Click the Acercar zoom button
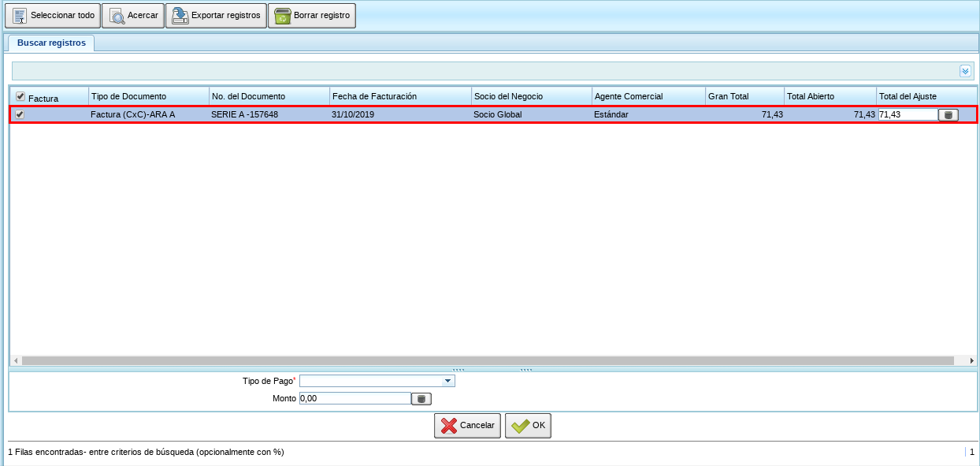The width and height of the screenshot is (980, 466). point(133,16)
